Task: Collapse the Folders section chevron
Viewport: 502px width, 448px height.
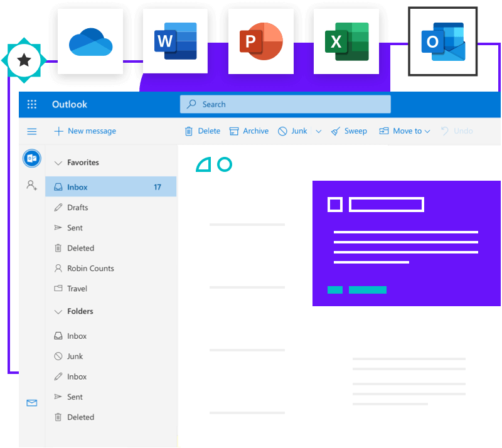Action: point(58,311)
